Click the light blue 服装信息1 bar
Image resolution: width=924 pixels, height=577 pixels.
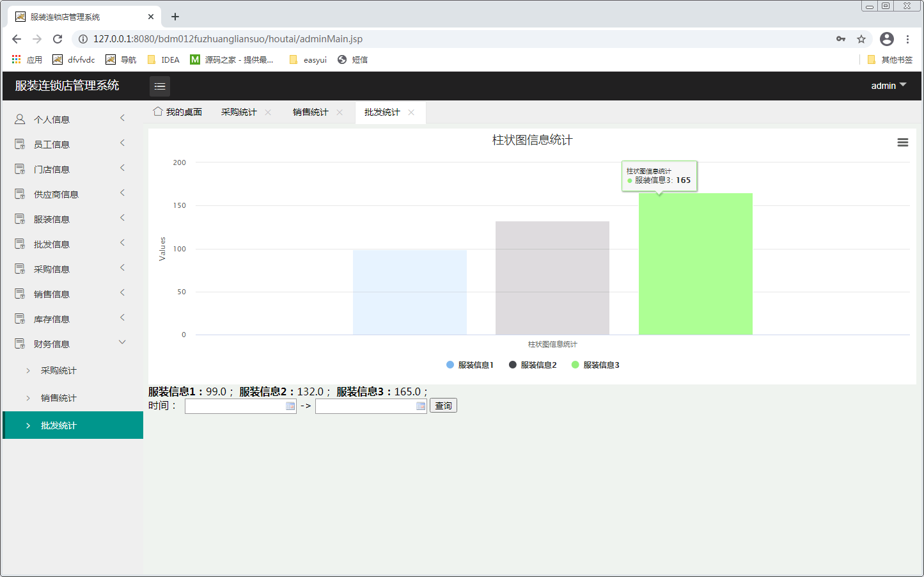pos(410,292)
